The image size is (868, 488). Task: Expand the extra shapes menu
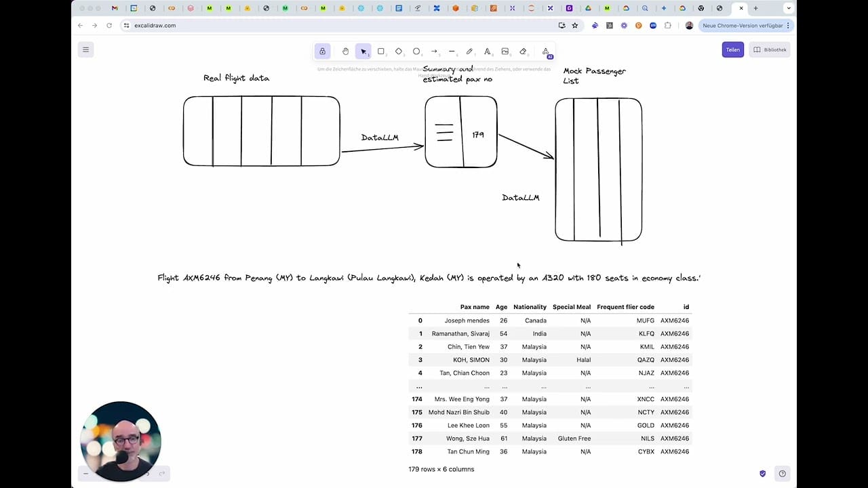click(x=546, y=51)
